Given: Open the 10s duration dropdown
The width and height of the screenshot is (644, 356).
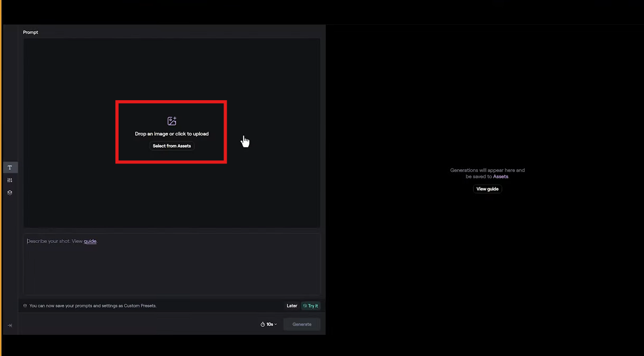Looking at the screenshot, I should pos(269,324).
